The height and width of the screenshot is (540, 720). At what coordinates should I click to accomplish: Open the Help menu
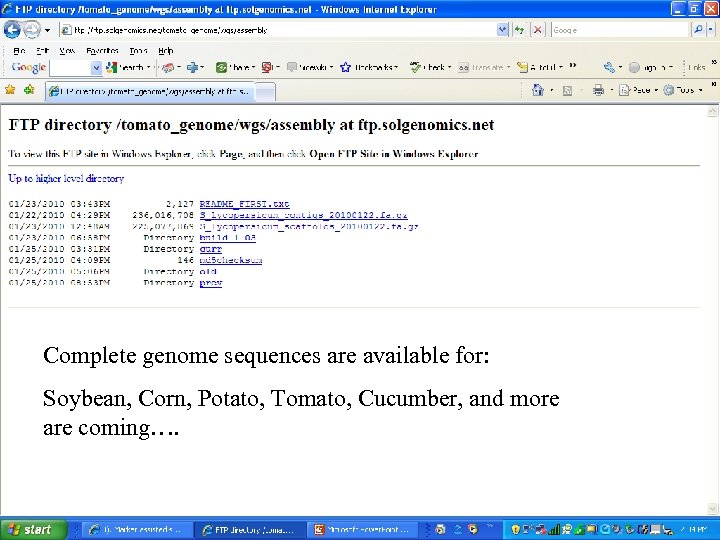click(166, 51)
